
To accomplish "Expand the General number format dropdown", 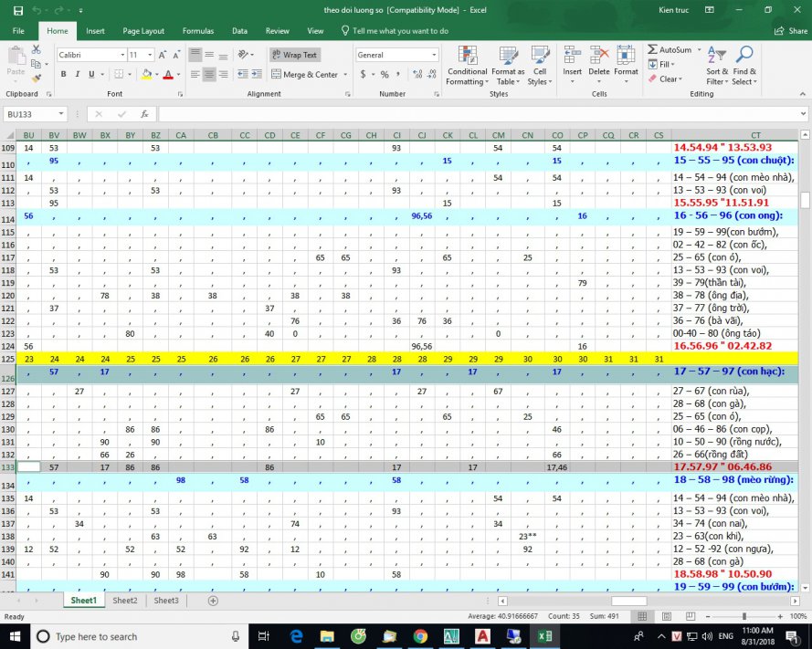I will pos(434,55).
